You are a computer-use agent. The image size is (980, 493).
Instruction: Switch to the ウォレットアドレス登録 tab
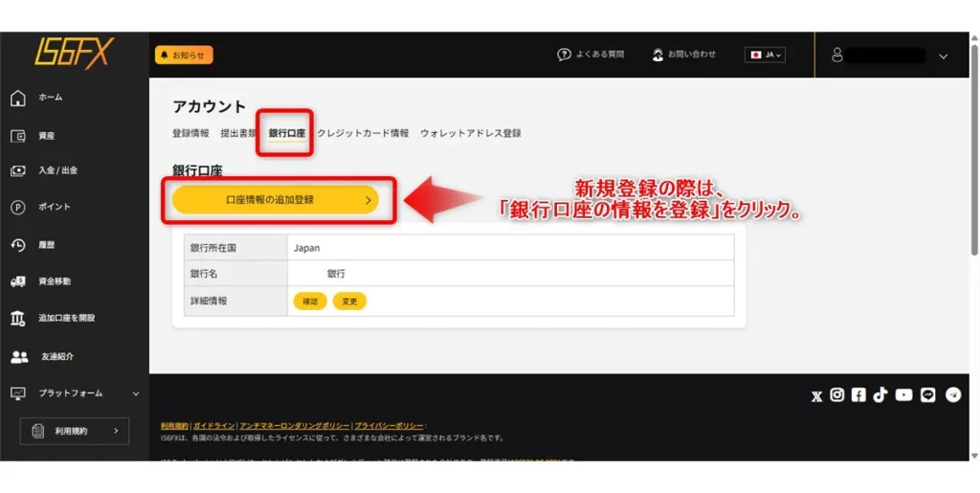[471, 133]
